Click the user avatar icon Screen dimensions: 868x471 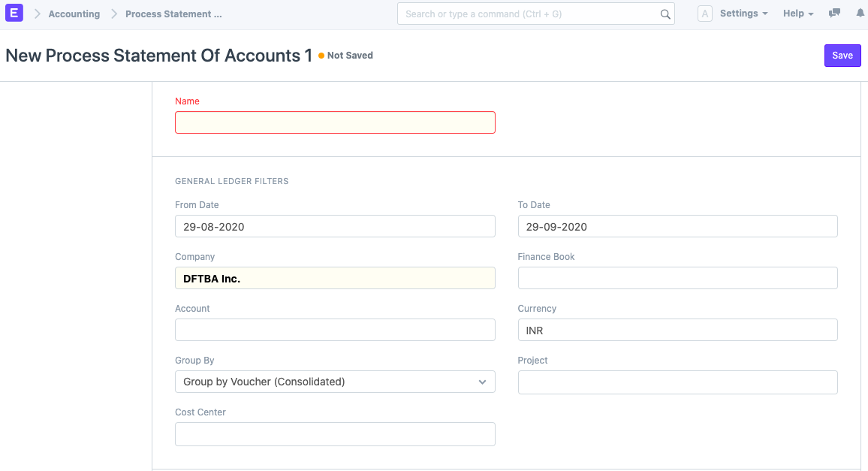(704, 14)
